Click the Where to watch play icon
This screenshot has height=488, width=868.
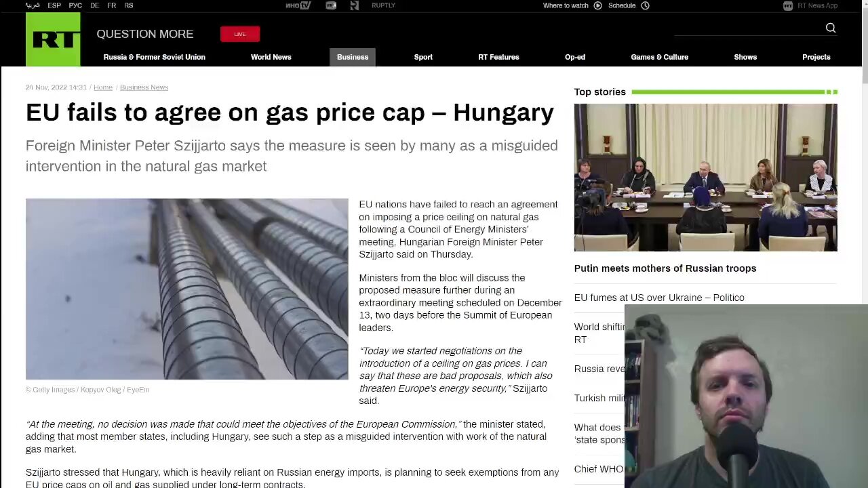point(597,5)
